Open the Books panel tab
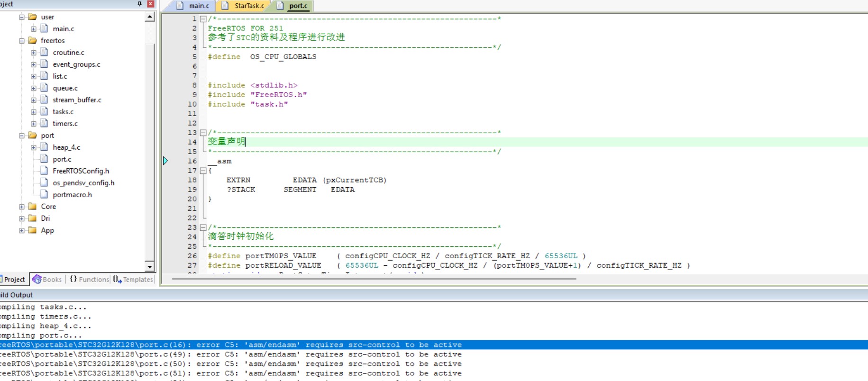This screenshot has height=381, width=868. [47, 279]
